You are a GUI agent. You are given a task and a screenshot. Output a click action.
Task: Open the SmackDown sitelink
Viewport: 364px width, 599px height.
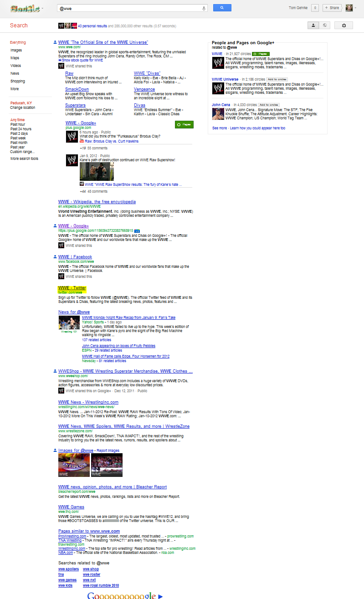[77, 89]
